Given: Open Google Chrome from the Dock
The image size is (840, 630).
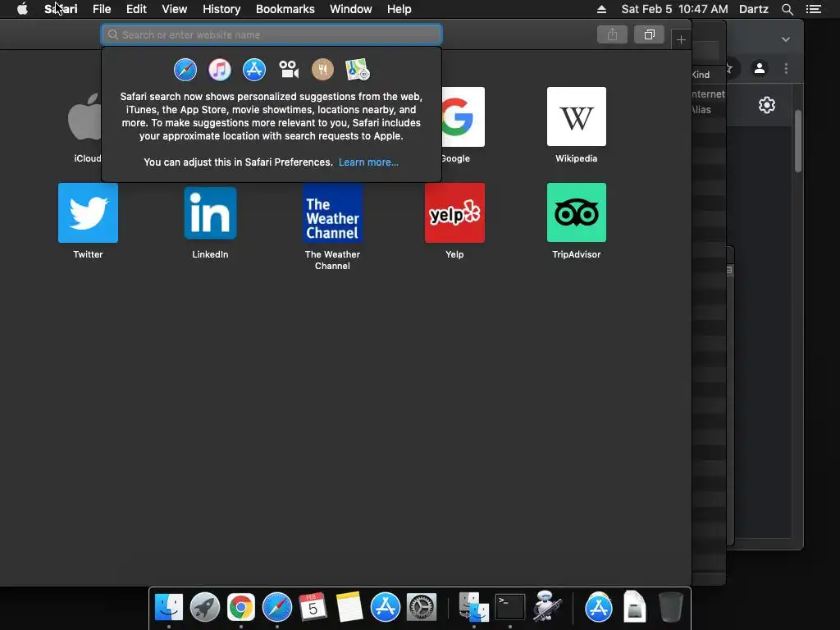Looking at the screenshot, I should [241, 607].
